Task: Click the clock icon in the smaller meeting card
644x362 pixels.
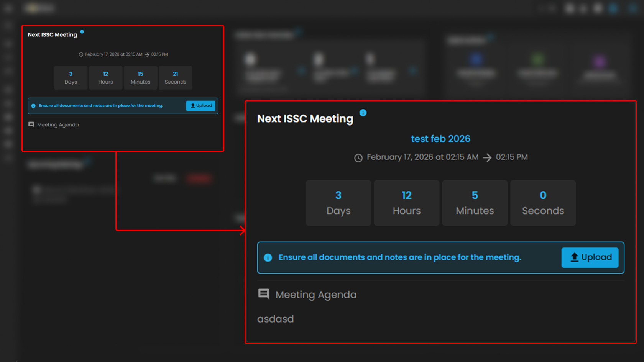Action: (81, 54)
